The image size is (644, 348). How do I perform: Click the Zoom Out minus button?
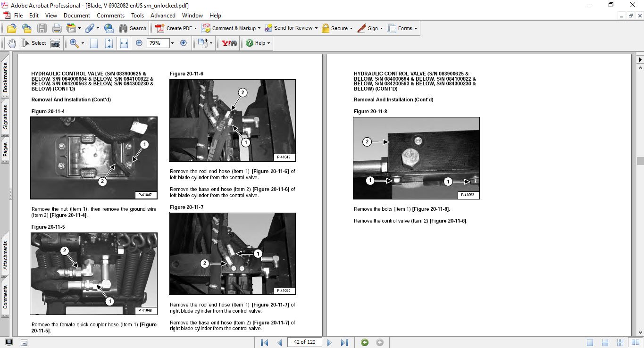pyautogui.click(x=139, y=43)
